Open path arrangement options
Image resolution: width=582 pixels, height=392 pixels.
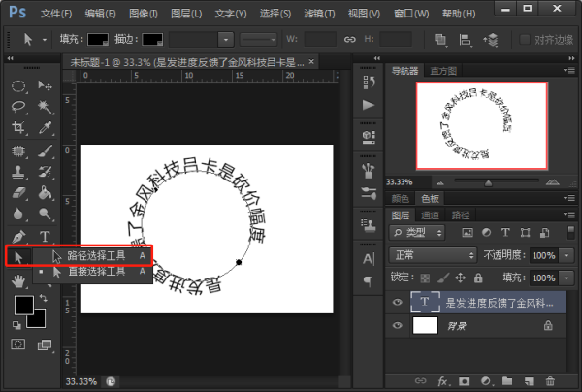[491, 40]
